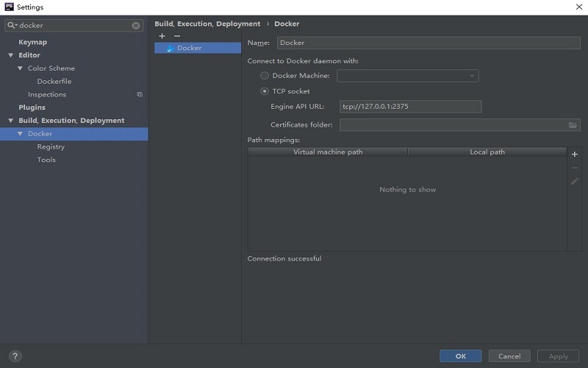Image resolution: width=588 pixels, height=368 pixels.
Task: Click the edit path mapping pencil icon
Action: tap(575, 181)
